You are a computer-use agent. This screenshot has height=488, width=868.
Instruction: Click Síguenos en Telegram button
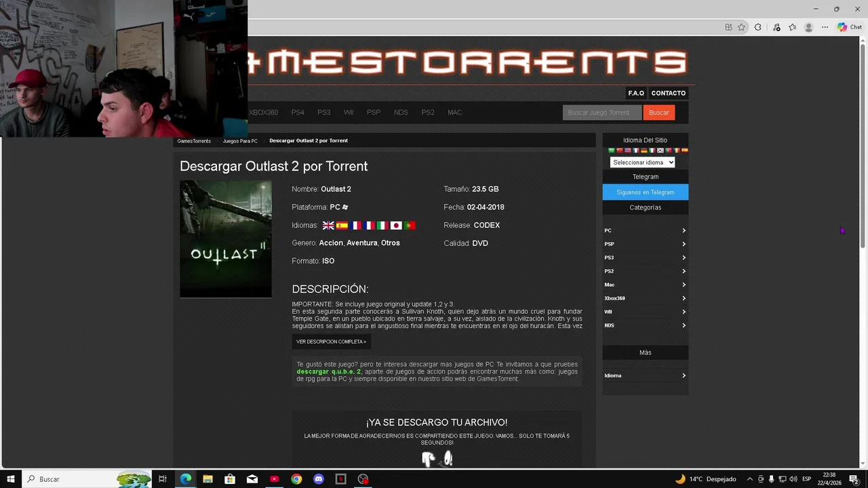(x=645, y=192)
